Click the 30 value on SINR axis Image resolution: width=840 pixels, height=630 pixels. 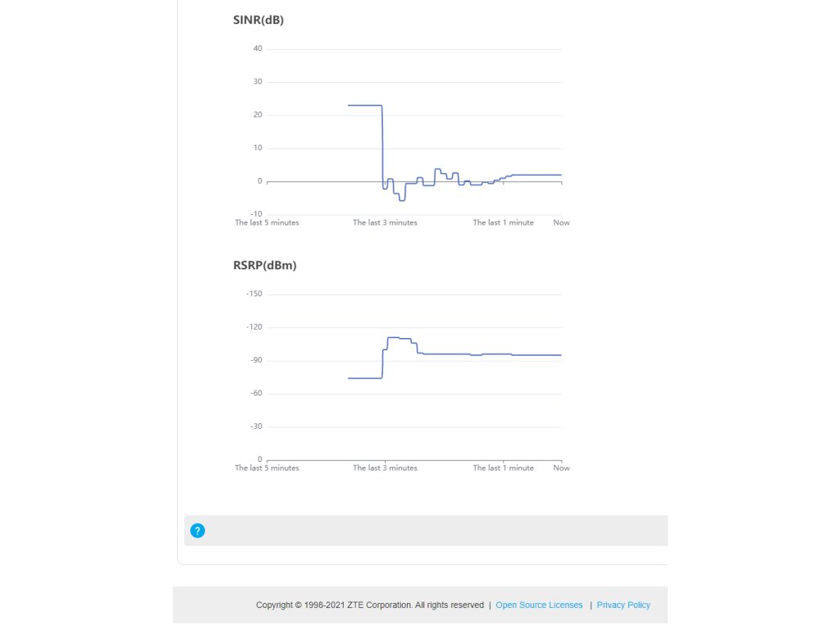258,82
